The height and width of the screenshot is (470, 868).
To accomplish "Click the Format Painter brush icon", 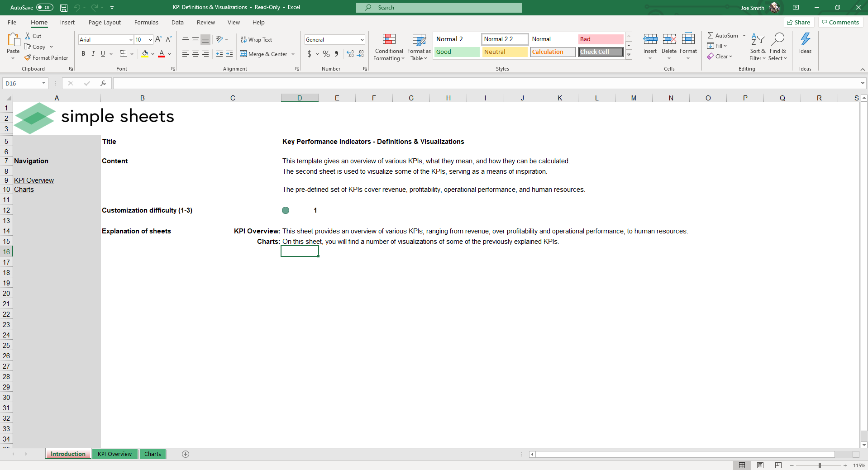I will point(28,57).
